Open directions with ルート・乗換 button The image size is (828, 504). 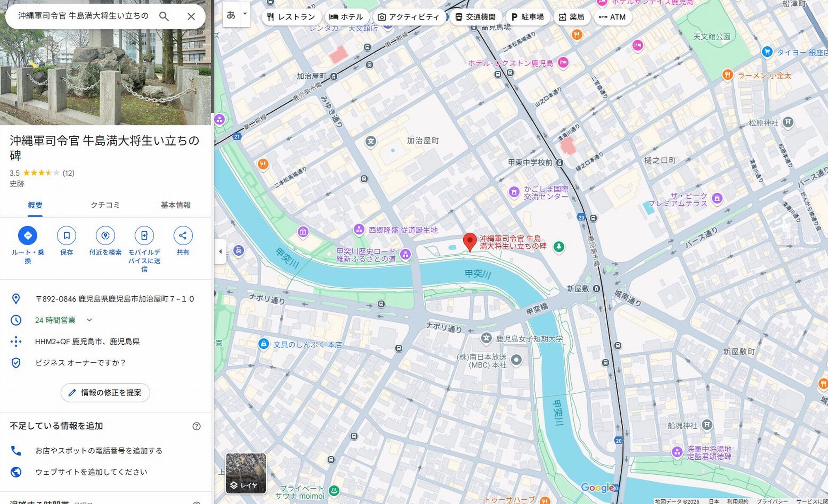pyautogui.click(x=28, y=235)
